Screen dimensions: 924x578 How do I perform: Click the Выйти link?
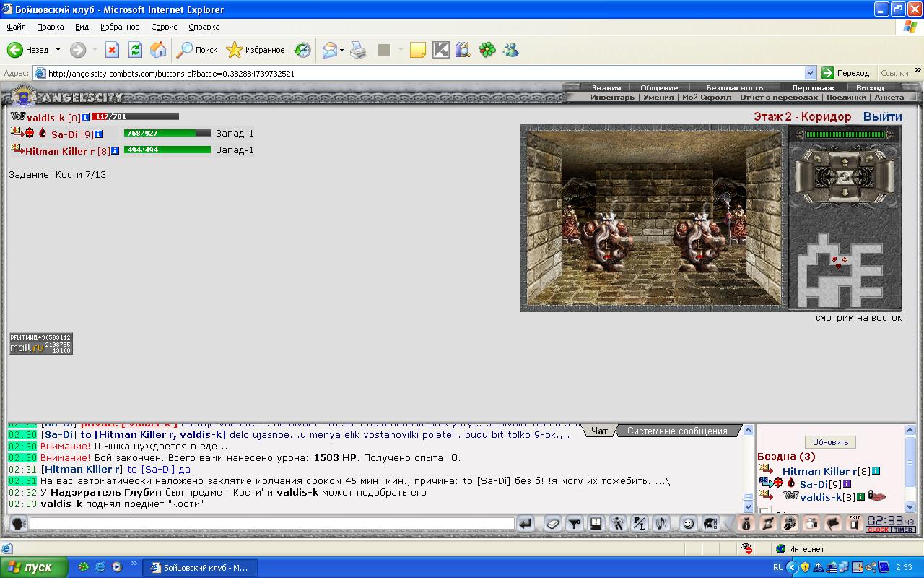tap(882, 116)
